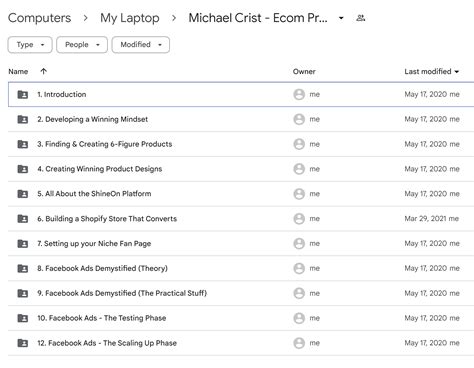
Task: Select 4. Creating Winning Product Designs name
Action: click(100, 169)
